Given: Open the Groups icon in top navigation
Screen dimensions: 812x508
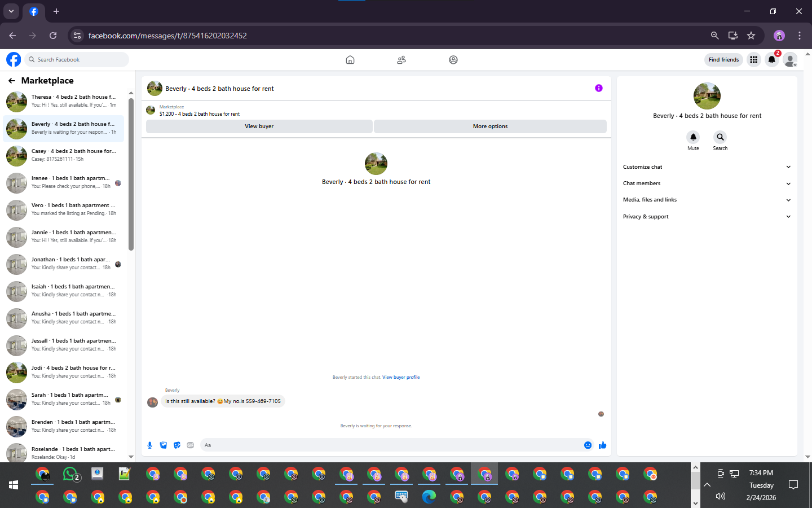Looking at the screenshot, I should 453,60.
